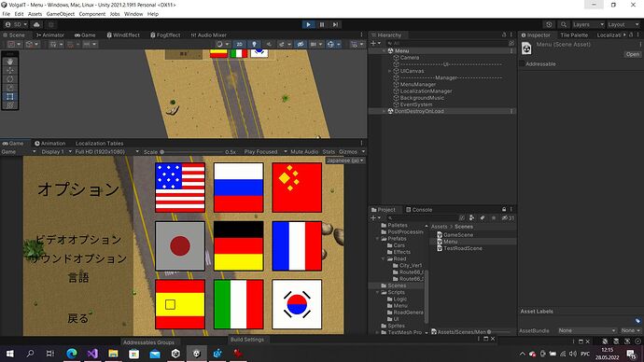Image resolution: width=644 pixels, height=362 pixels.
Task: Open Japanese (ja) locale dropdown
Action: point(345,160)
